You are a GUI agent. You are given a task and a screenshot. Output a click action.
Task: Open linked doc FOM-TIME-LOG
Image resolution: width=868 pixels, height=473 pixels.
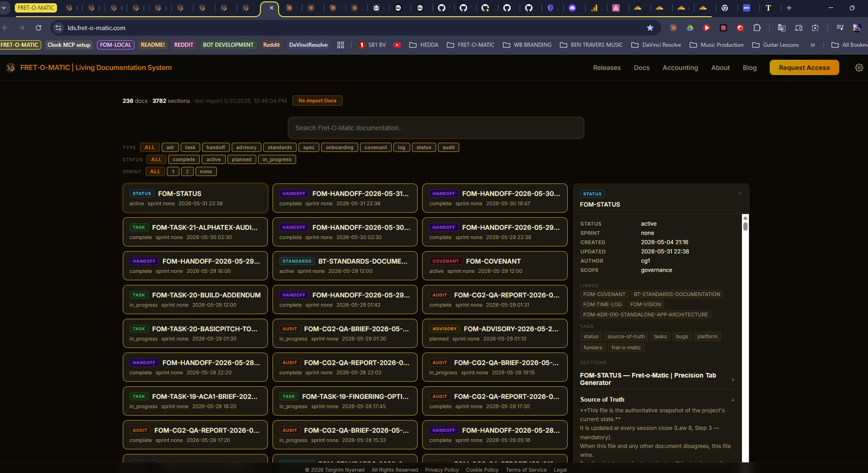(x=602, y=304)
